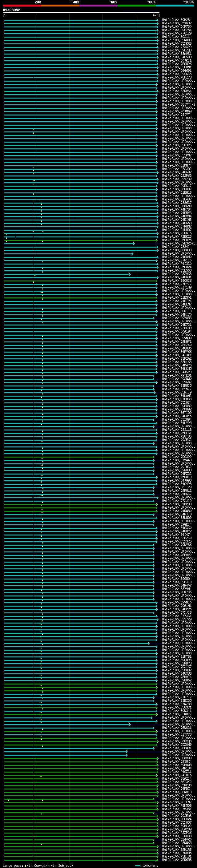Open the UniRef100_A7SJD2 entry

(x=177, y=169)
